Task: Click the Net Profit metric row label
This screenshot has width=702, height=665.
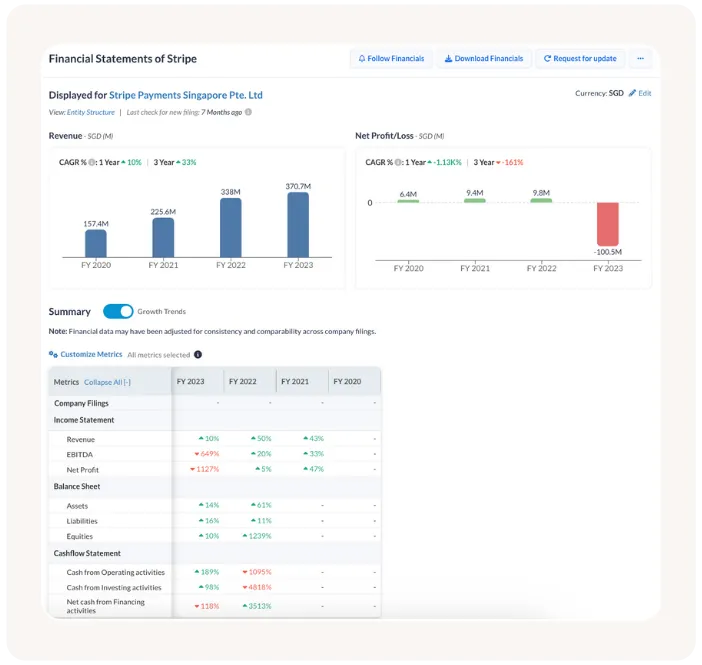Action: click(x=82, y=470)
